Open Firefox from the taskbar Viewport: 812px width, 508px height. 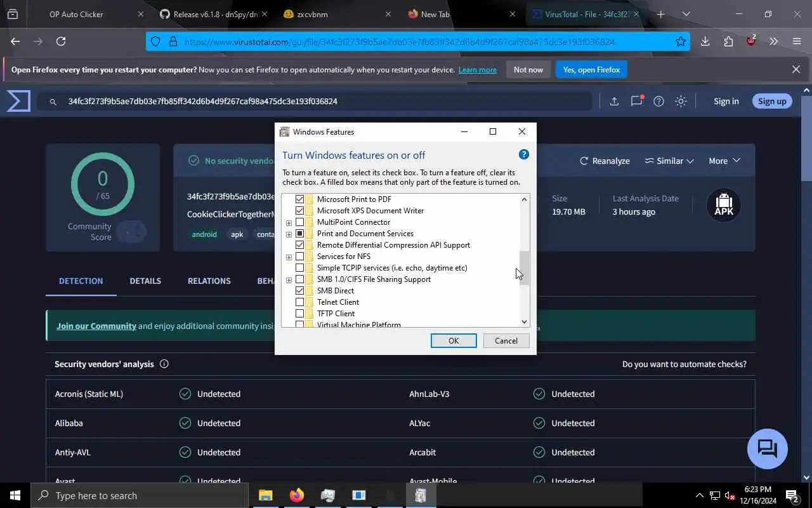[296, 495]
